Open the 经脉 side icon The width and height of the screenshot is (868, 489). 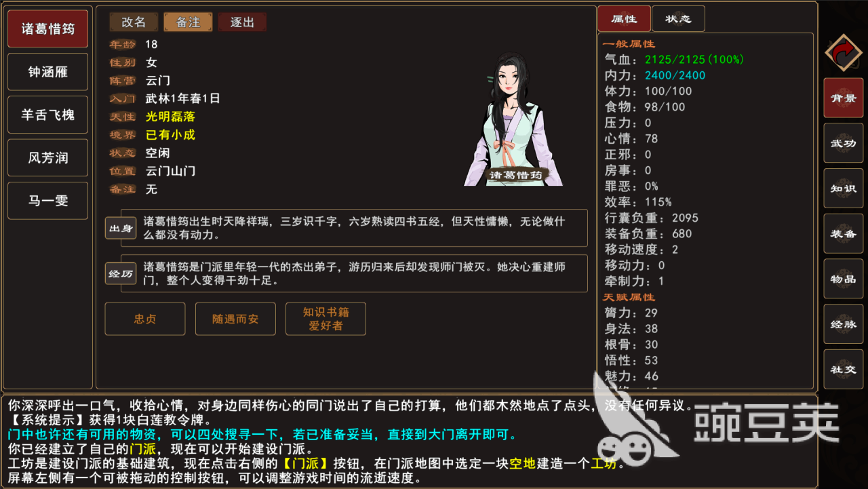click(844, 324)
